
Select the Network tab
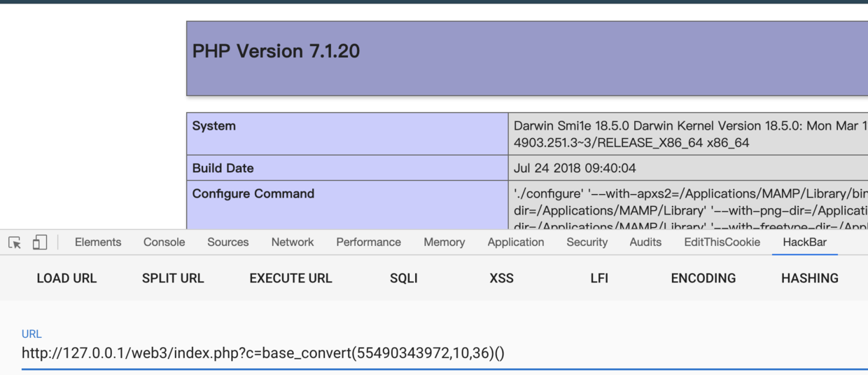pos(293,242)
